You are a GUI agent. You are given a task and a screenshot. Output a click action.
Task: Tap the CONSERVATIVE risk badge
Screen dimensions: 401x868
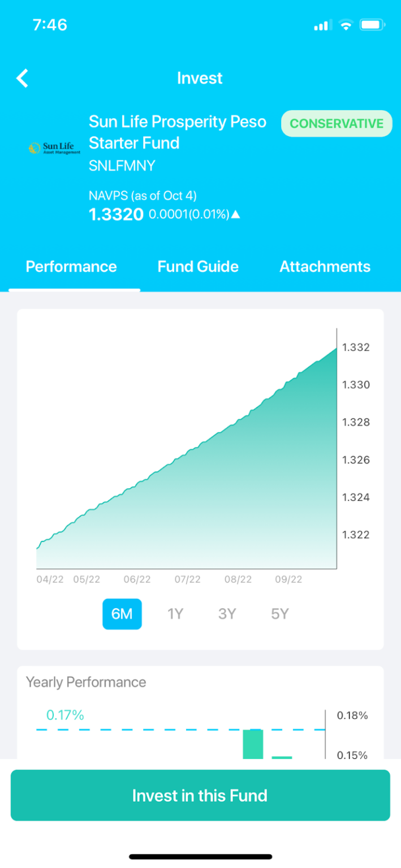tap(336, 123)
